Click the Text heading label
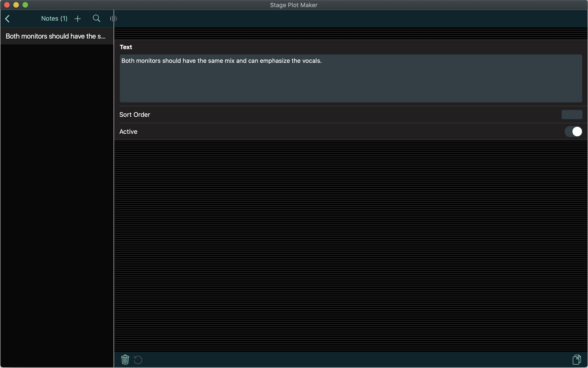This screenshot has width=588, height=368. click(126, 47)
